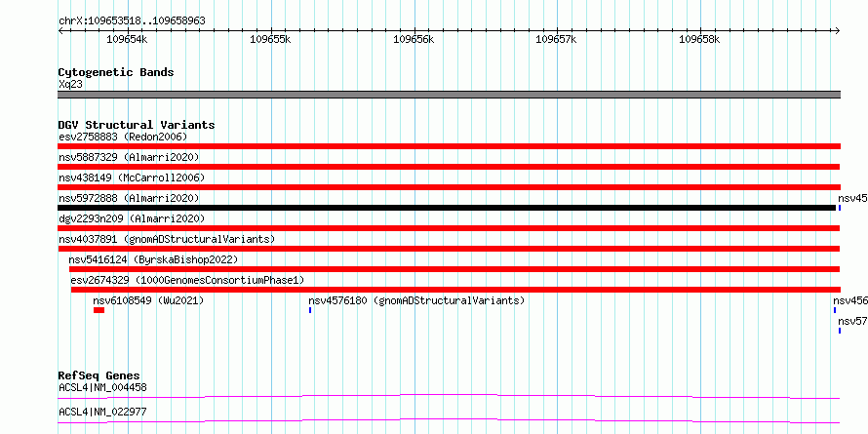This screenshot has height=434, width=868.
Task: Open the ACSL4|NM_022977 transcript label
Action: pos(102,412)
